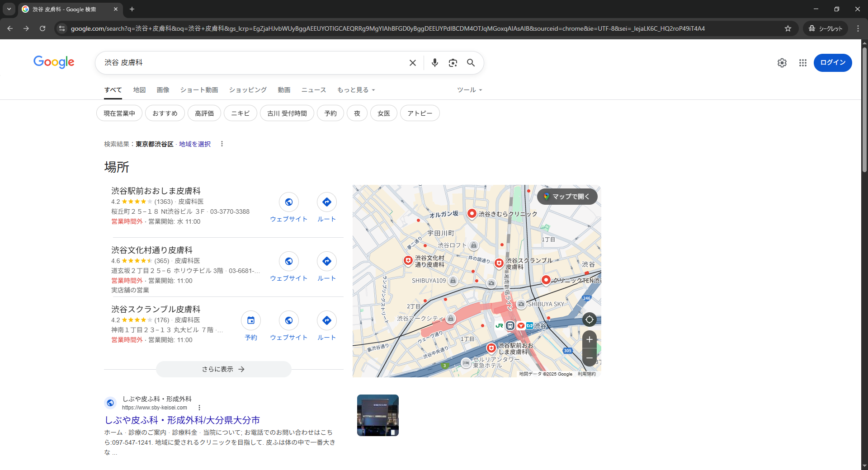Switch to the 画像 tab
This screenshot has height=470, width=868.
(163, 90)
